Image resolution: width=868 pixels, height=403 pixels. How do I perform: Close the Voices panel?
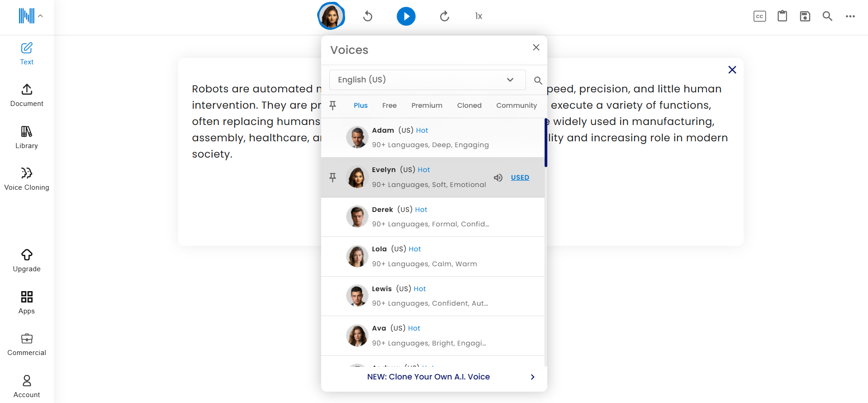pyautogui.click(x=536, y=48)
